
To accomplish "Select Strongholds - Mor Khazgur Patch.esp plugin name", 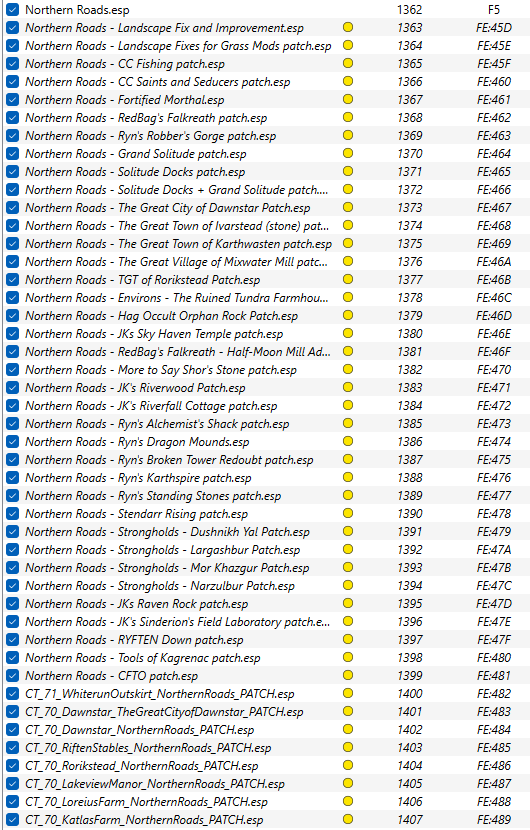I will pyautogui.click(x=167, y=568).
